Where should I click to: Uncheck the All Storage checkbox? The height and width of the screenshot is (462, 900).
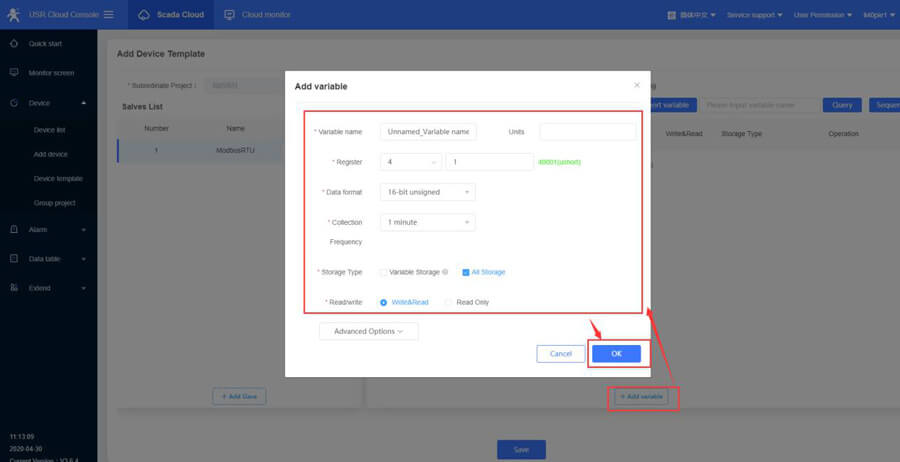pyautogui.click(x=465, y=273)
